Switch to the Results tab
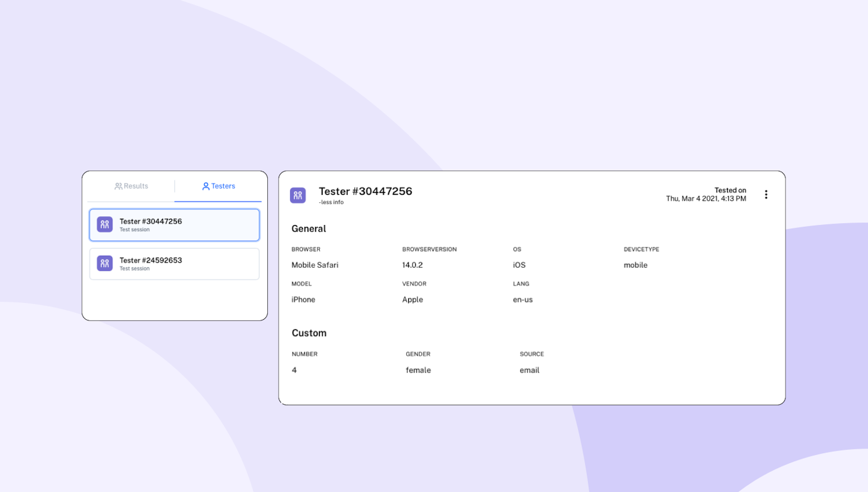Image resolution: width=868 pixels, height=492 pixels. tap(131, 186)
